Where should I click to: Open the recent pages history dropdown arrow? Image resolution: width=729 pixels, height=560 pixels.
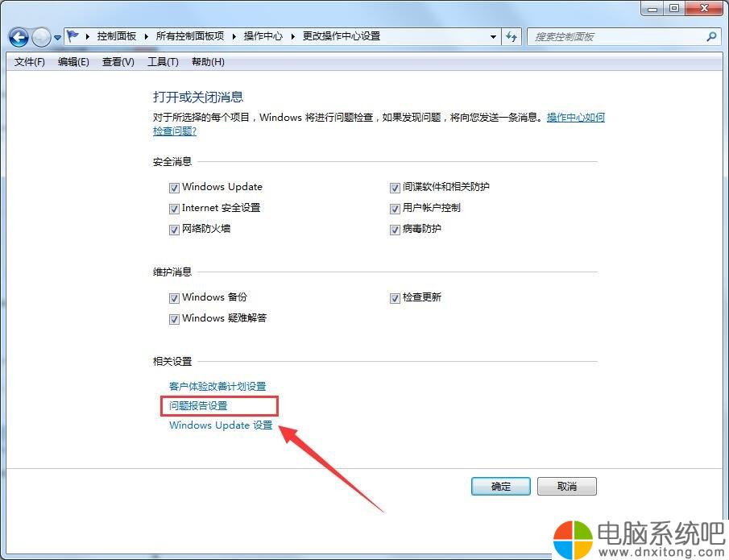click(58, 37)
